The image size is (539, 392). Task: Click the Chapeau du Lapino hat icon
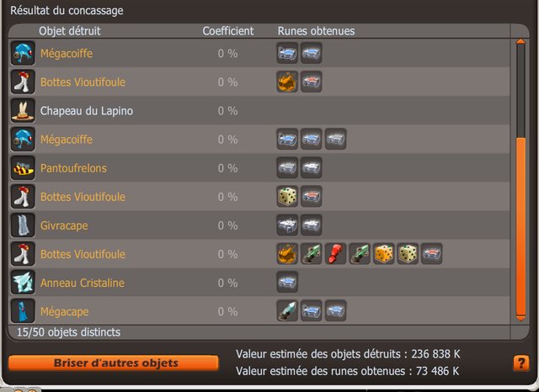pyautogui.click(x=23, y=111)
